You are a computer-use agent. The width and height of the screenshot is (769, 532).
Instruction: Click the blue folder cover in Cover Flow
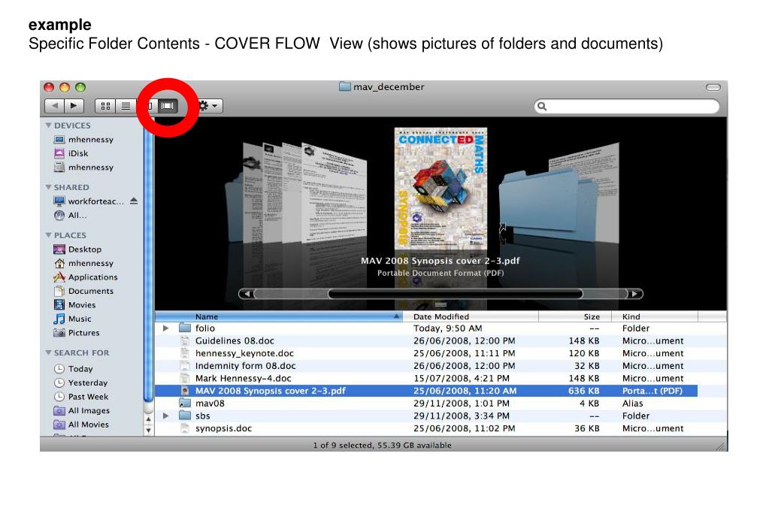click(x=540, y=201)
